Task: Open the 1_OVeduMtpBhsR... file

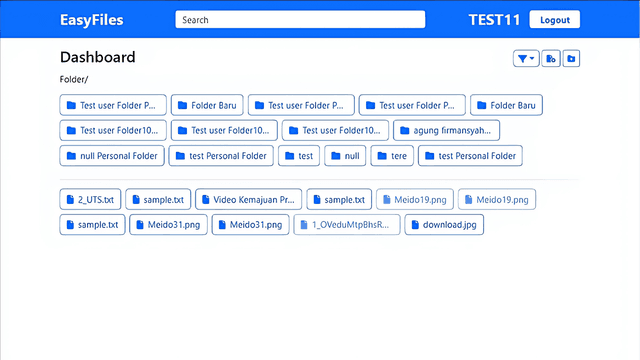Action: [x=347, y=224]
